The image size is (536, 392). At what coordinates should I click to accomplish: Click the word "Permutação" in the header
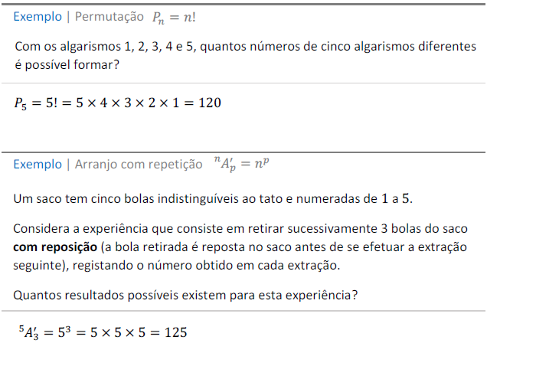pyautogui.click(x=109, y=16)
